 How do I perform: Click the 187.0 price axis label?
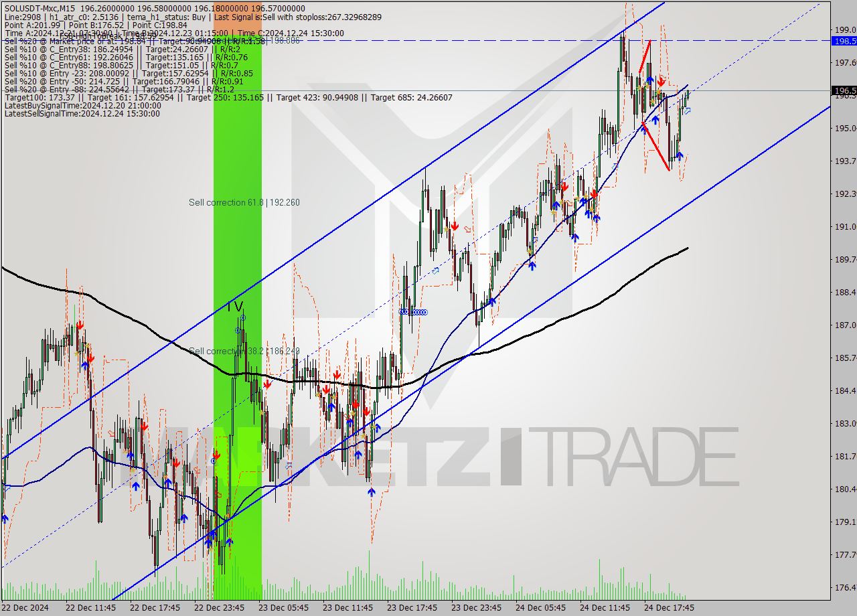click(845, 325)
